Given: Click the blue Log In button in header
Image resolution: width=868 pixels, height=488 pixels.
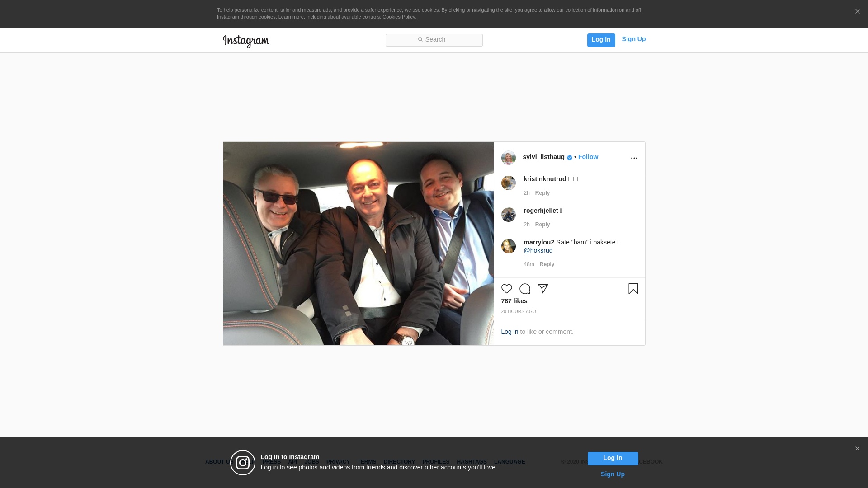Looking at the screenshot, I should 601,40.
